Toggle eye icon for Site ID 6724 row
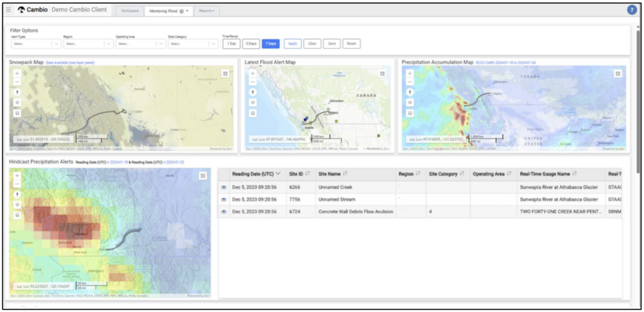The height and width of the screenshot is (312, 644). click(x=224, y=211)
